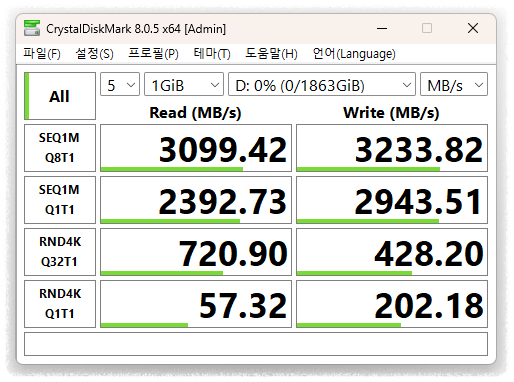This screenshot has width=514, height=382.
Task: Start the RND4K Q1T1 test
Action: (60, 304)
